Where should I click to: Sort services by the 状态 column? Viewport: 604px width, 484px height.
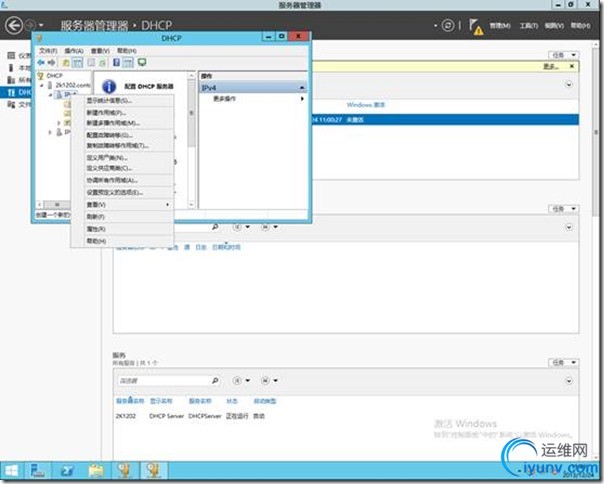[x=232, y=401]
